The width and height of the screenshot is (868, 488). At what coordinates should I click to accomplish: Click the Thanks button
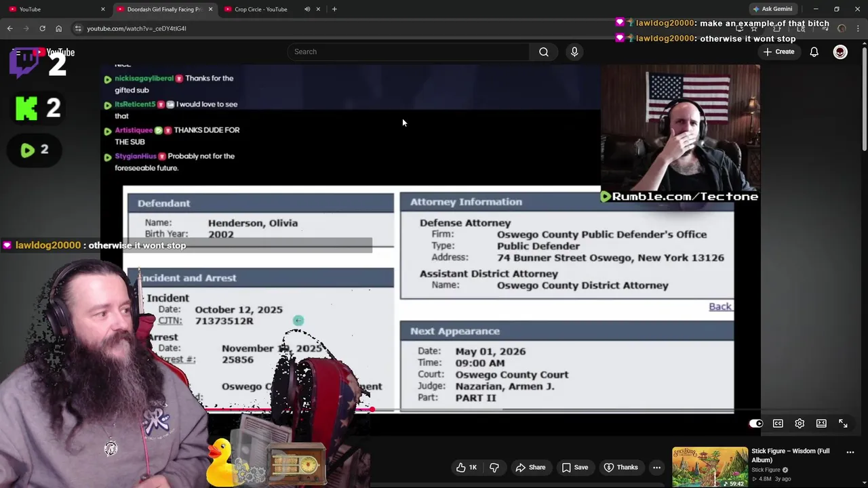620,467
